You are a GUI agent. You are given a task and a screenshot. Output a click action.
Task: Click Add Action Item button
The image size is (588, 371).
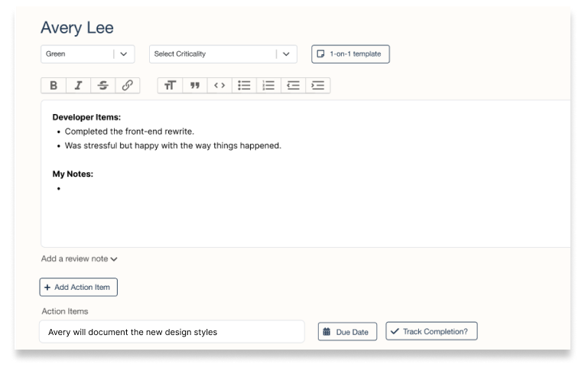(79, 287)
